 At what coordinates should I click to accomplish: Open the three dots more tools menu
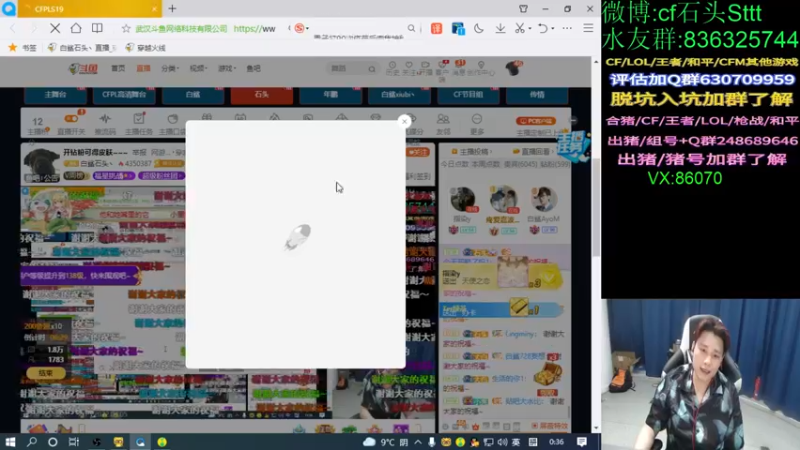(567, 29)
